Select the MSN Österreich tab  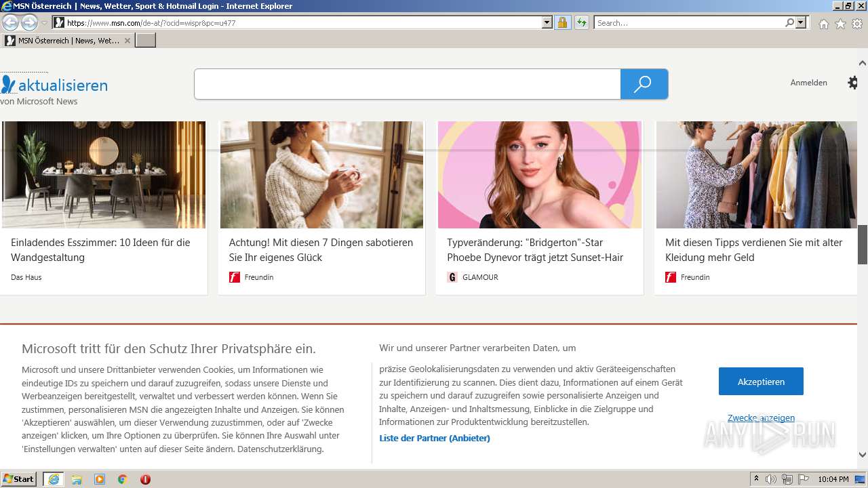(68, 40)
